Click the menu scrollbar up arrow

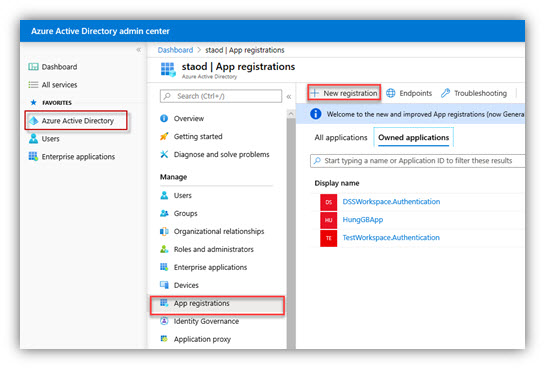point(291,114)
